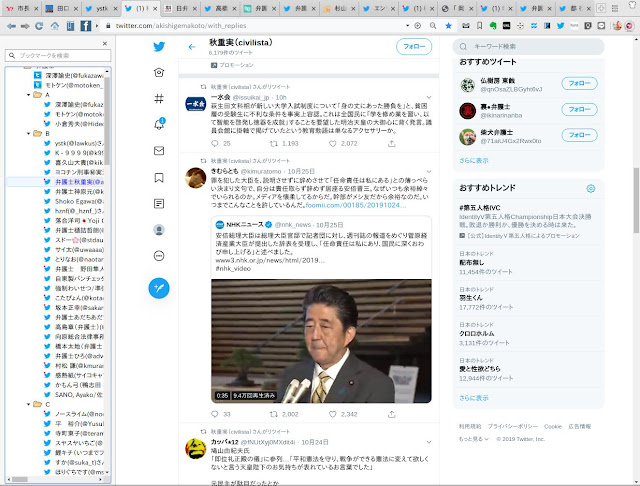Open the messages envelope icon
This screenshot has height=486, width=640.
tap(159, 151)
